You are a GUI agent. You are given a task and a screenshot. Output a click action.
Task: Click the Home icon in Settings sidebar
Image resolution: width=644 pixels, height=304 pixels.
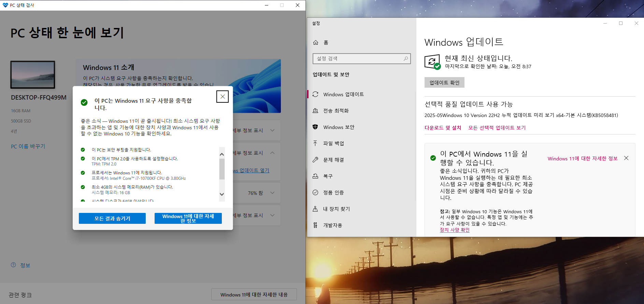(316, 42)
